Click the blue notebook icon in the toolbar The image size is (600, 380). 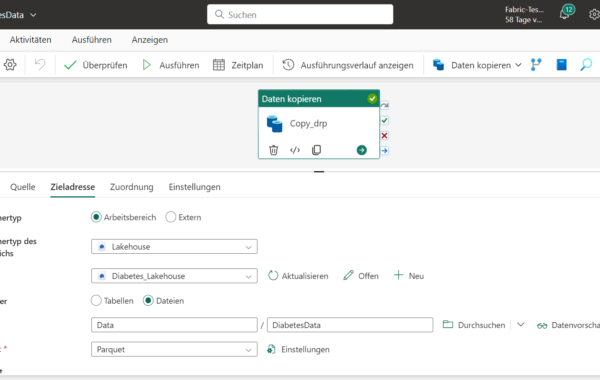click(x=561, y=65)
